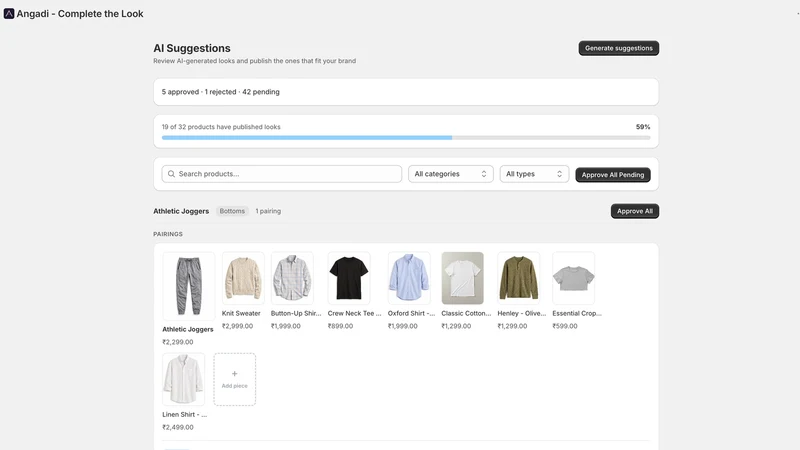Click the search magnifier icon
The image size is (800, 450).
[x=171, y=174]
